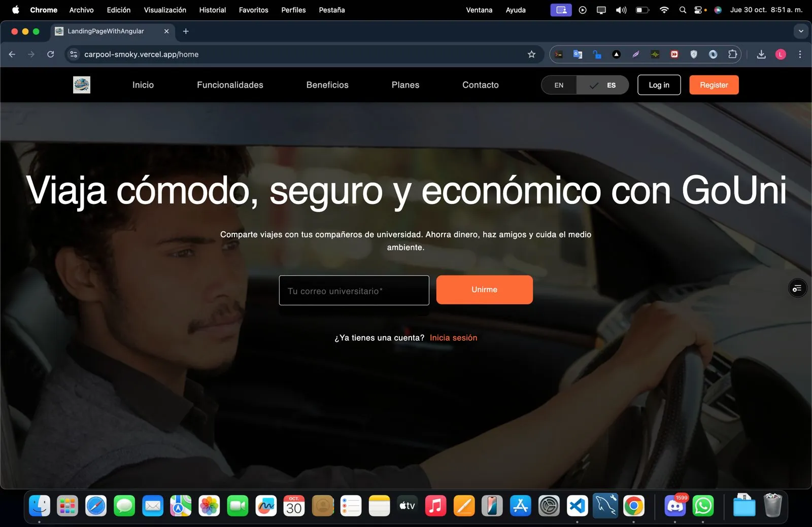812x527 pixels.
Task: Go back to the previous page
Action: pos(12,54)
